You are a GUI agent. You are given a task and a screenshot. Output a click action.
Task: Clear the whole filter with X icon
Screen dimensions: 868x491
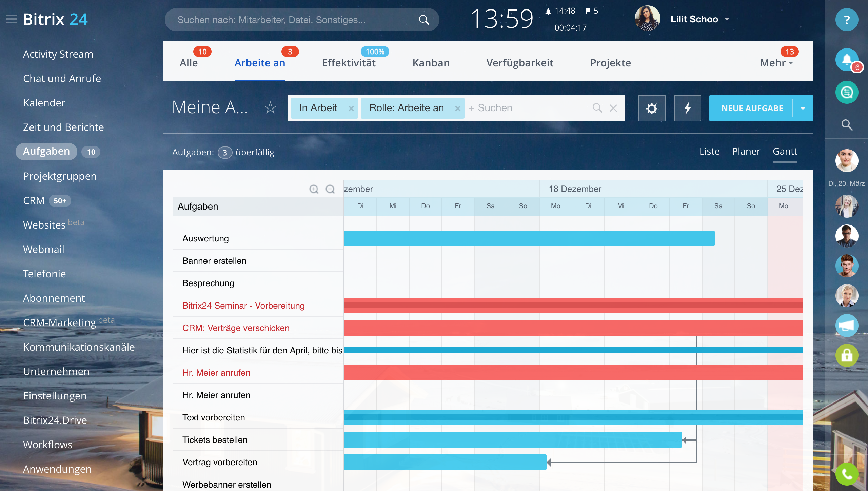click(x=613, y=108)
